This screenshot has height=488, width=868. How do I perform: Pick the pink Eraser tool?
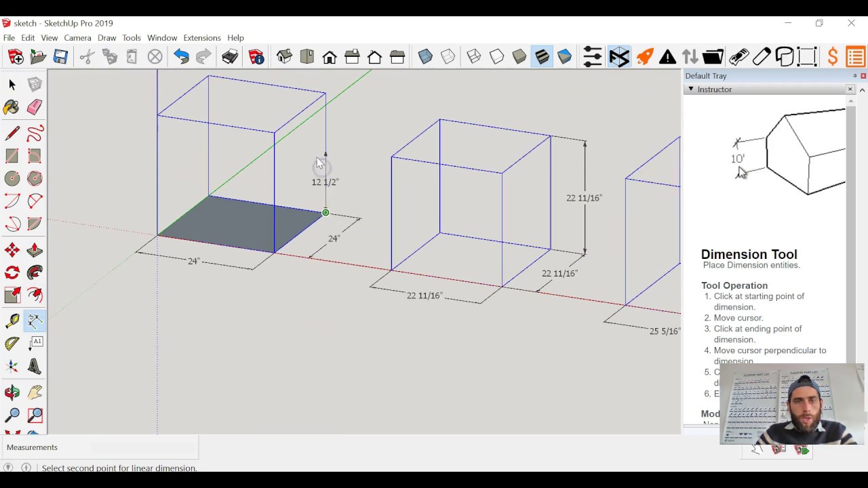[35, 107]
